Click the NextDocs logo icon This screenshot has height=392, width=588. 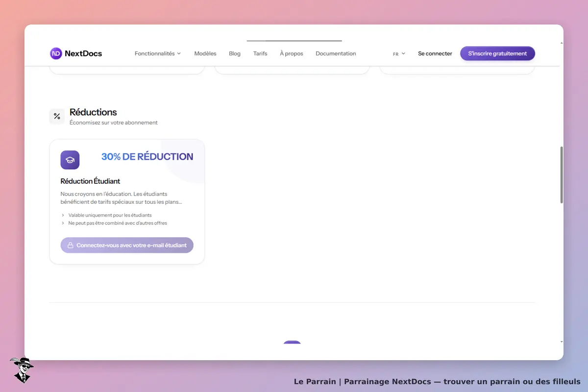coord(56,53)
